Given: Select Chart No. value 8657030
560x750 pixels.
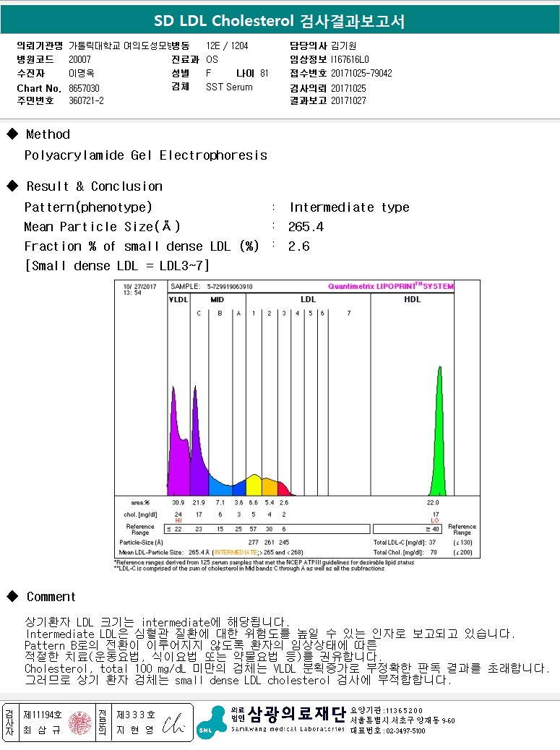Looking at the screenshot, I should pyautogui.click(x=84, y=88).
